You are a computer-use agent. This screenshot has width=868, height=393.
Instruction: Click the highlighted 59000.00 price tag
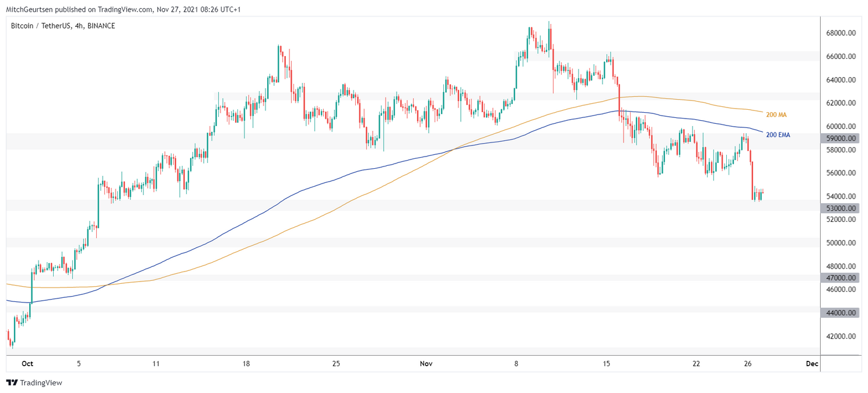coord(841,138)
